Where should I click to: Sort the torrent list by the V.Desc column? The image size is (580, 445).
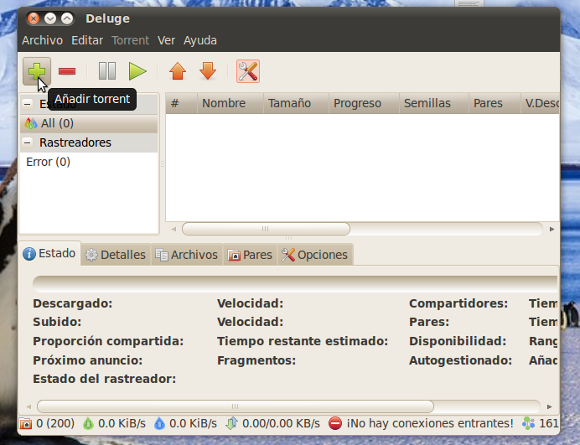pyautogui.click(x=540, y=103)
